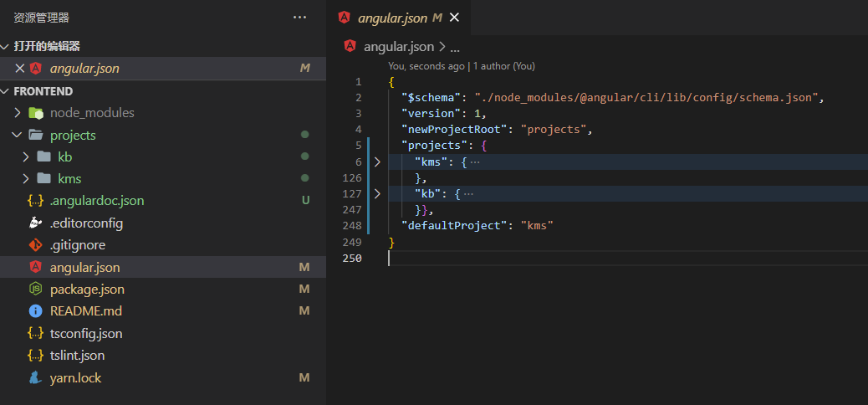This screenshot has width=868, height=405.
Task: Expand the kms folder chevron
Action: click(25, 178)
